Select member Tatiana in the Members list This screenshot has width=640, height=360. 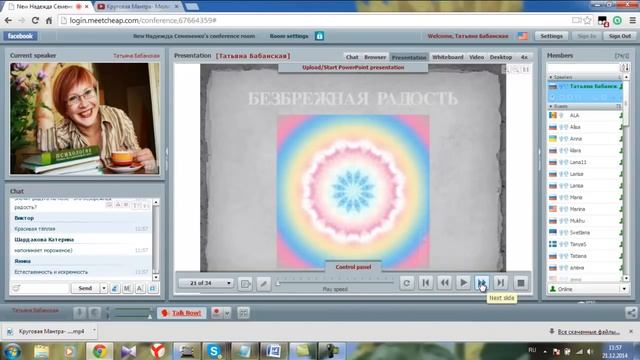pos(584,256)
